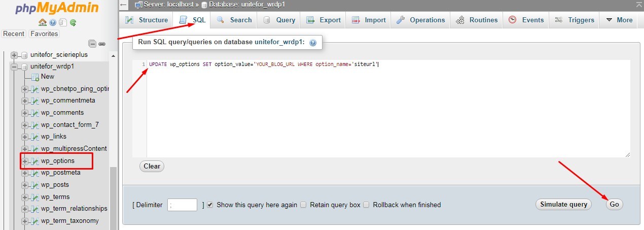Enable the Retain query box checkbox
Screen dimensions: 644x230
click(x=303, y=205)
